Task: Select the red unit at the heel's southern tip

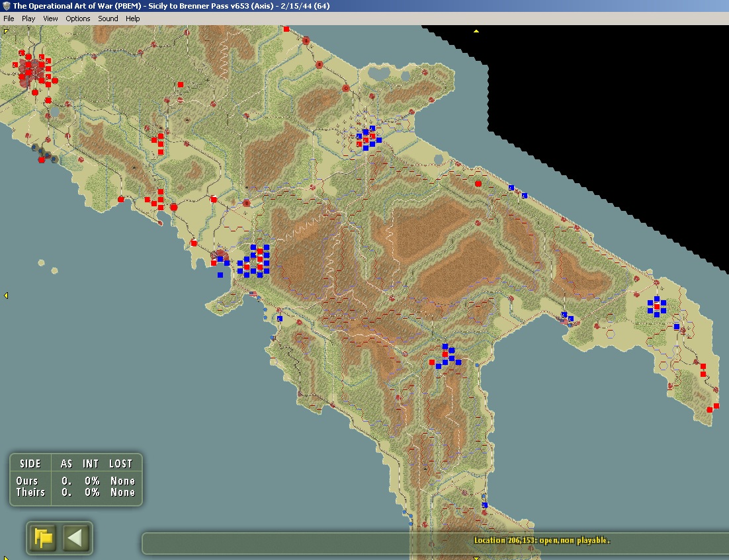Action: pyautogui.click(x=709, y=409)
